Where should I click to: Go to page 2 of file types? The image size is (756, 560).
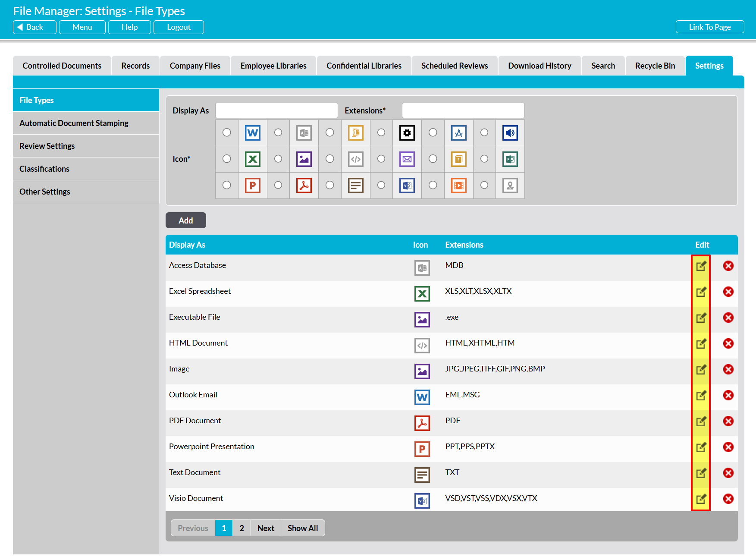click(x=242, y=528)
